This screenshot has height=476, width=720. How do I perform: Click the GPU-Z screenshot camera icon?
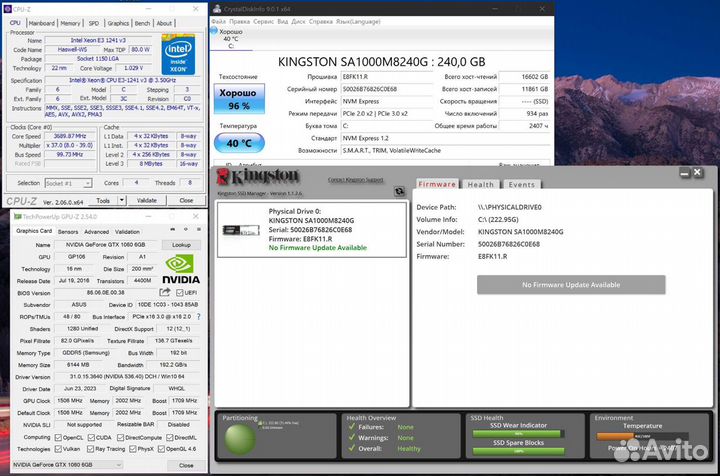(x=173, y=230)
